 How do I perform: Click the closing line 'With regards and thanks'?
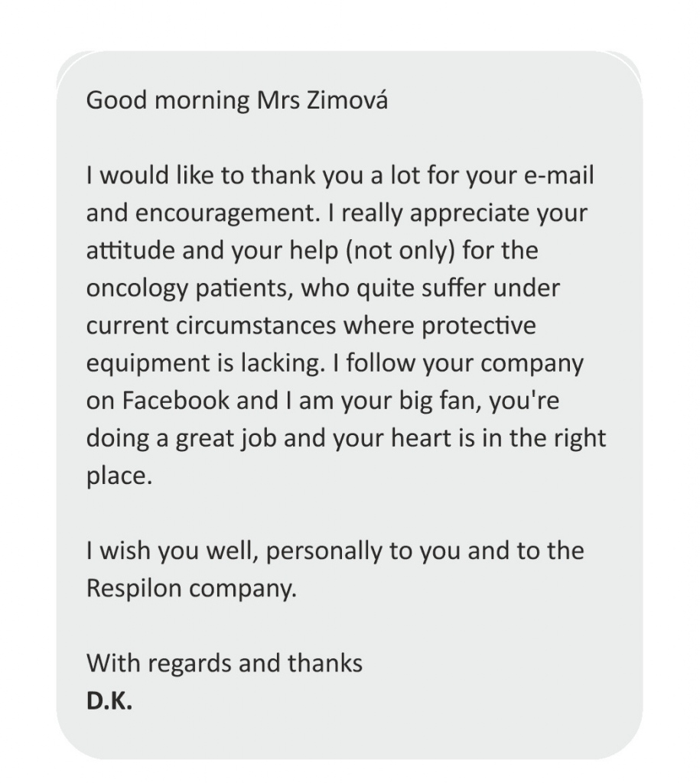[x=224, y=663]
